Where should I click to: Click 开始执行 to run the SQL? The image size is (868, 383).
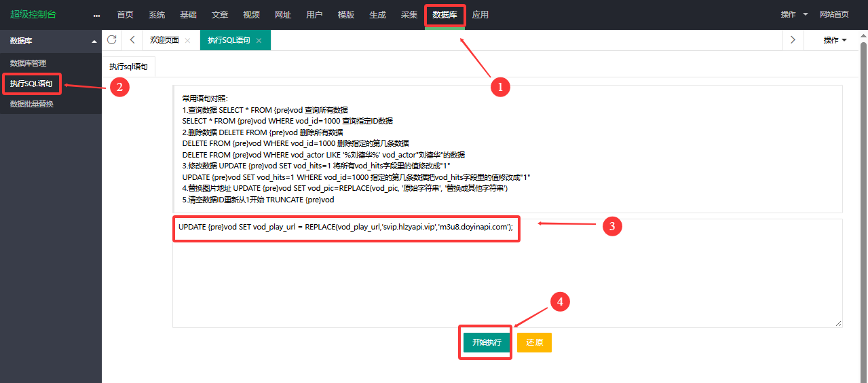tap(487, 342)
